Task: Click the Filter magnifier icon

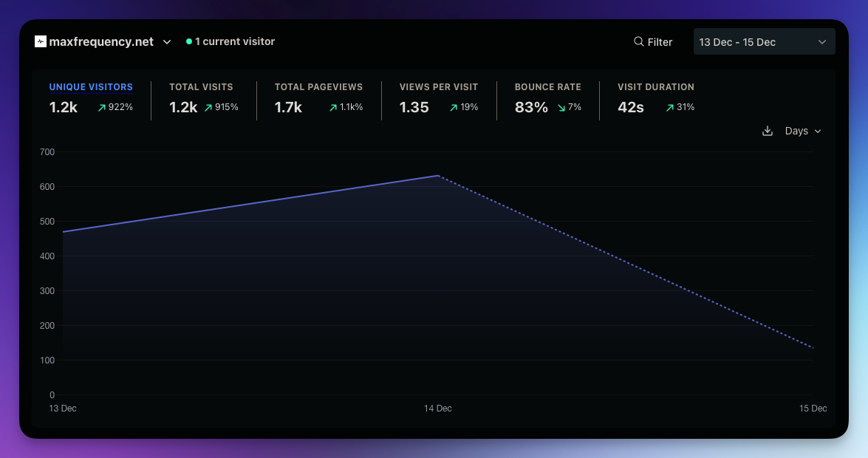Action: pos(638,42)
